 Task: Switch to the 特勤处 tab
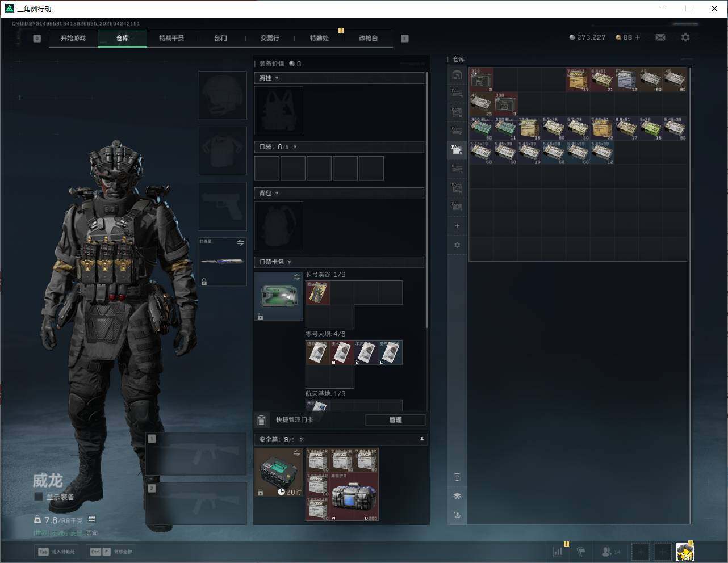(x=319, y=38)
